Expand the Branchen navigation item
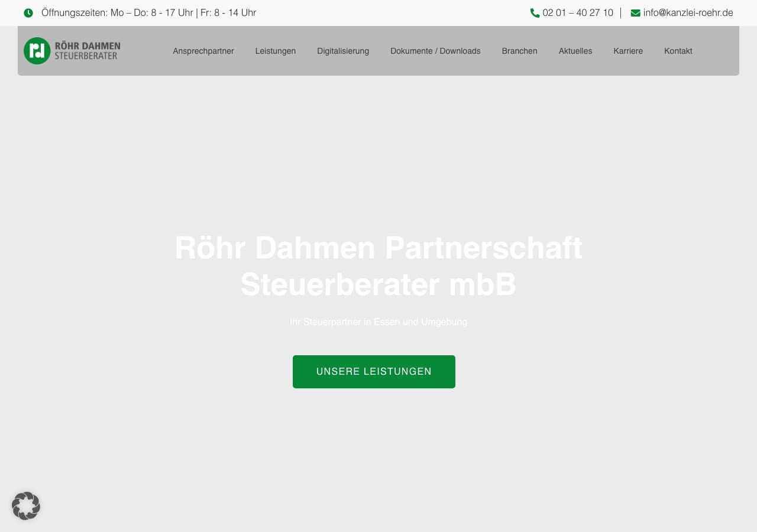Image resolution: width=757 pixels, height=532 pixels. (519, 51)
